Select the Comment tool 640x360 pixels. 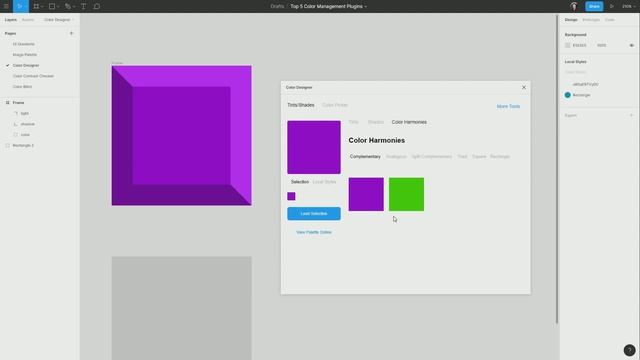tap(97, 6)
